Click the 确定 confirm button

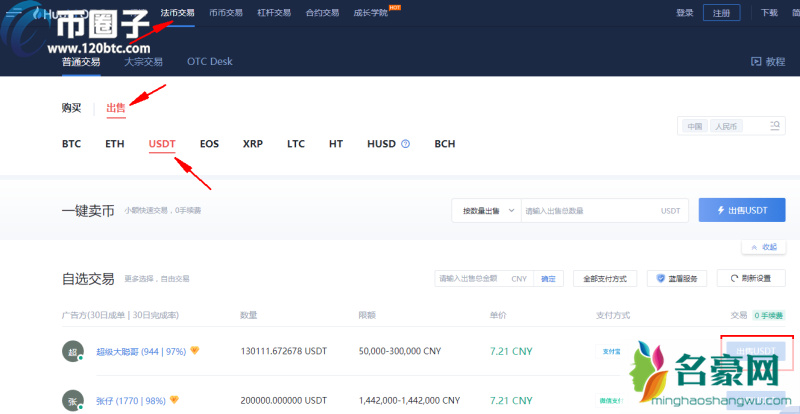[x=548, y=279]
